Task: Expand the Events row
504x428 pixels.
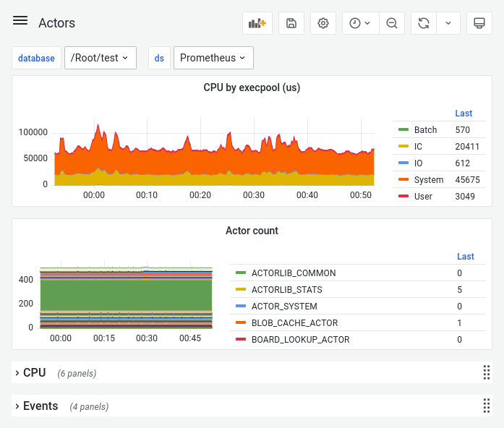Action: 40,406
